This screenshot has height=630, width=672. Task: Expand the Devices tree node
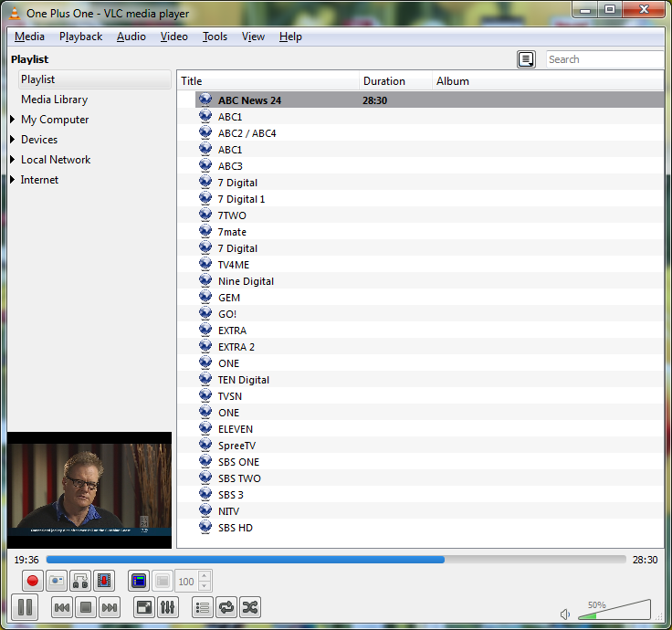coord(13,140)
